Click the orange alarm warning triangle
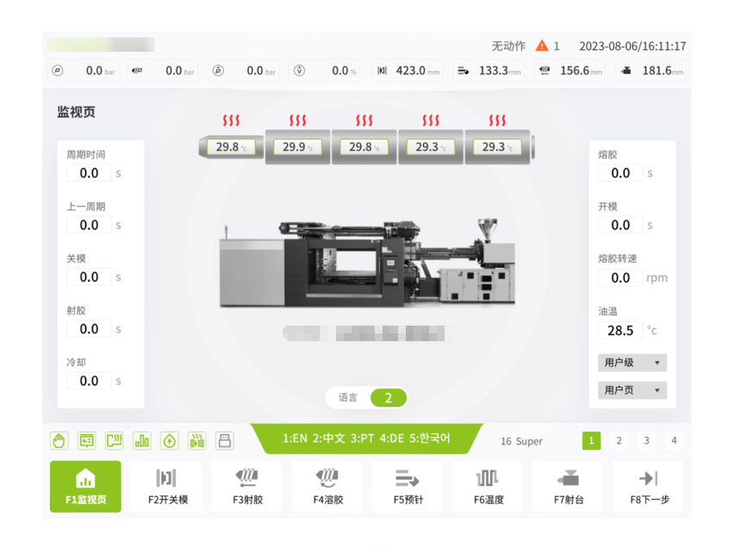 pos(542,46)
